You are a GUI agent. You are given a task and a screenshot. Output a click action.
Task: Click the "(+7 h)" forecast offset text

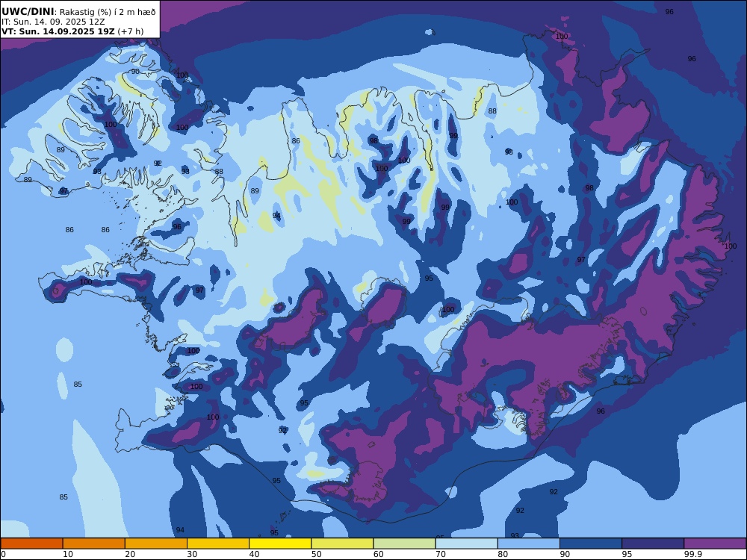(131, 31)
